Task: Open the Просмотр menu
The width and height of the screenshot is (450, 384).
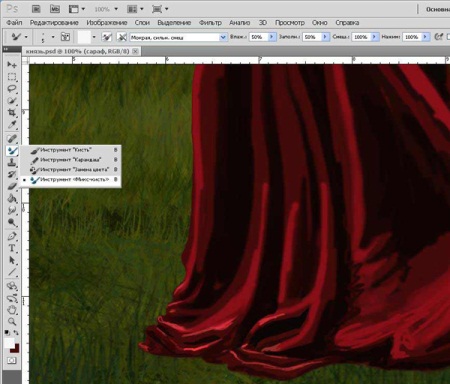Action: (x=290, y=23)
